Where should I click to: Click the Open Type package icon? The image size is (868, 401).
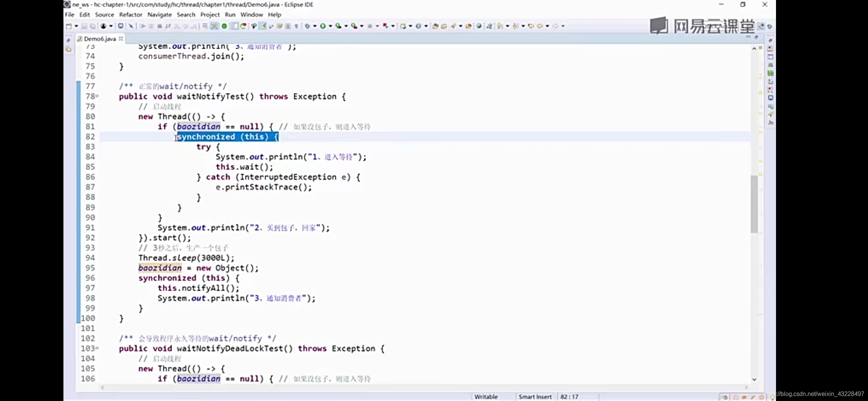(435, 26)
